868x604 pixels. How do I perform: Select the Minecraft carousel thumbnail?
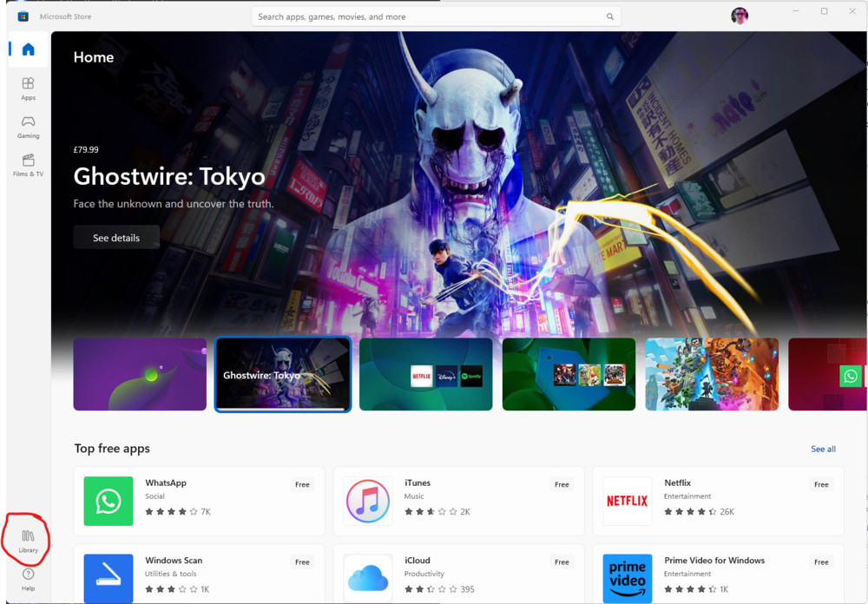[x=712, y=374]
